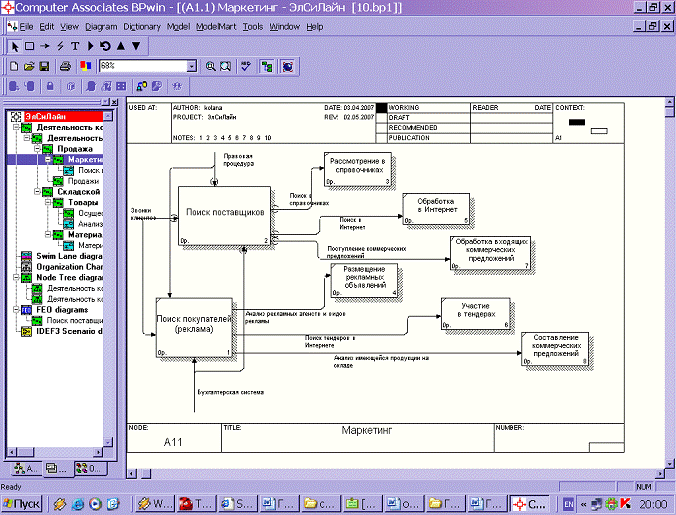Click the Print icon
Viewport: 676px width, 515px height.
click(65, 66)
